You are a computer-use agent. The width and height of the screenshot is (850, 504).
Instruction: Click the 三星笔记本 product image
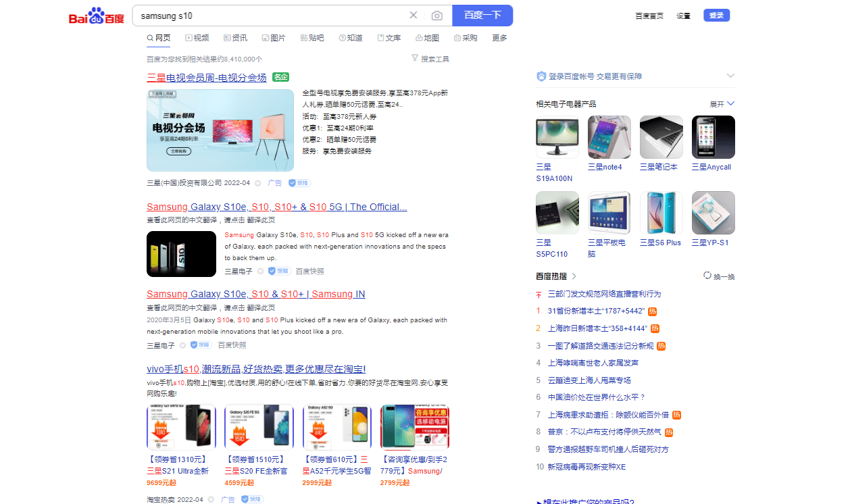coord(661,137)
